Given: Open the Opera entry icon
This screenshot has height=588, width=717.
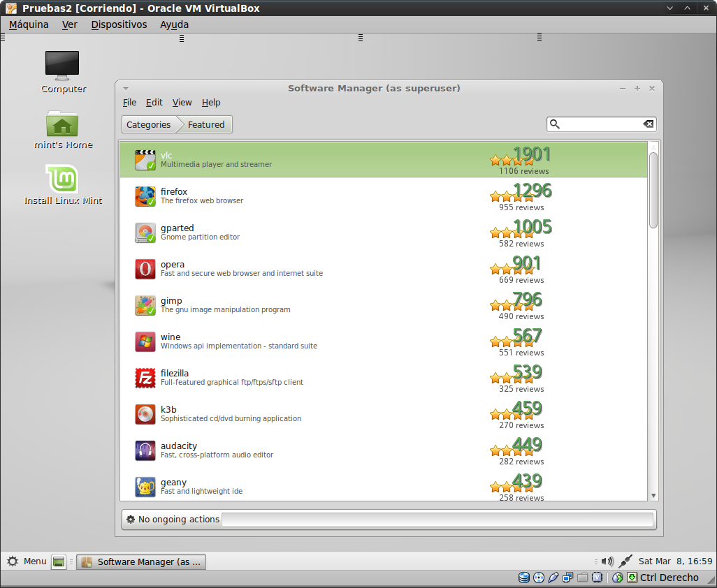Looking at the screenshot, I should pyautogui.click(x=145, y=269).
